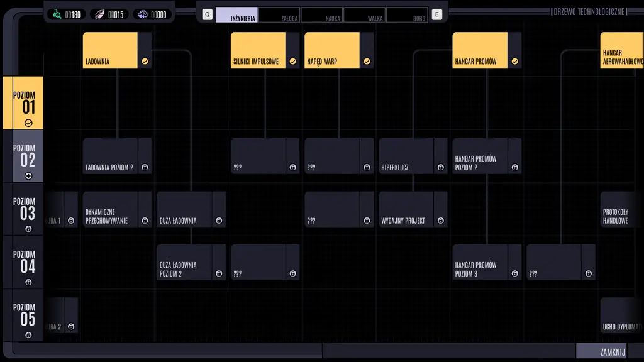Switch to the Załoga tab

pyautogui.click(x=280, y=15)
